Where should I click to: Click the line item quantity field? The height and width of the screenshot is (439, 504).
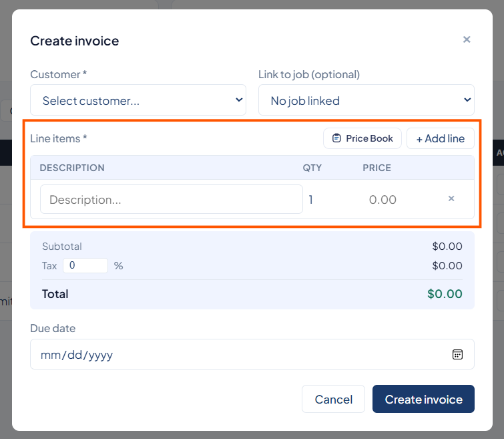(x=331, y=200)
